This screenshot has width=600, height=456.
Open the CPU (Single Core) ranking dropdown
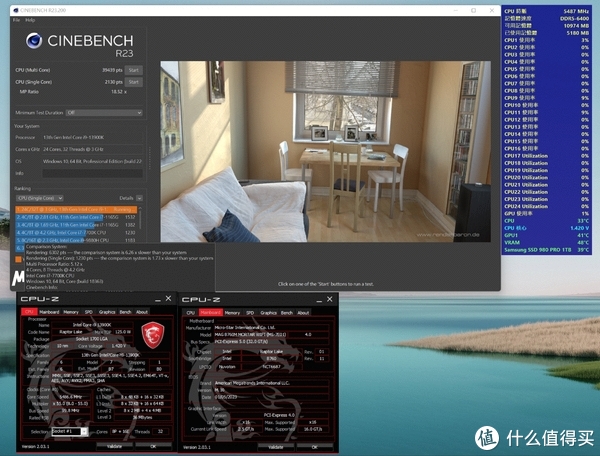click(x=39, y=198)
